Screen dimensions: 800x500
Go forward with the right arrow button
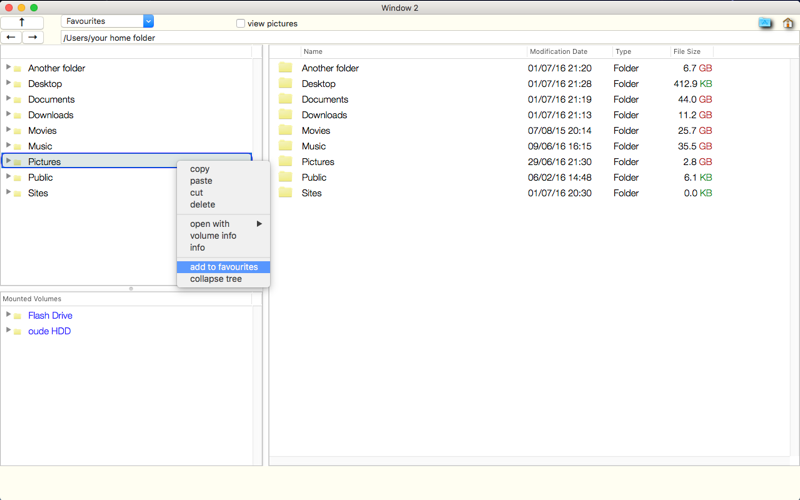click(33, 37)
